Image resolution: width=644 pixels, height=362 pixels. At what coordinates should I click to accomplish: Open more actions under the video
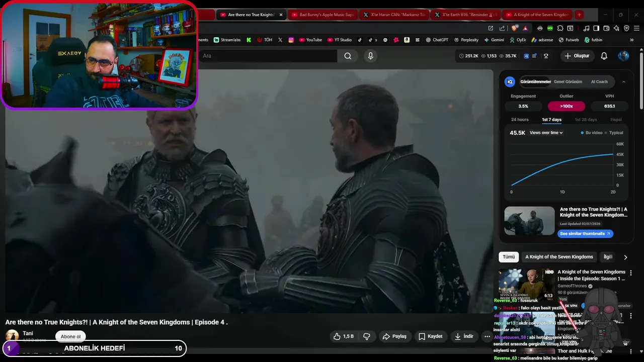(487, 336)
